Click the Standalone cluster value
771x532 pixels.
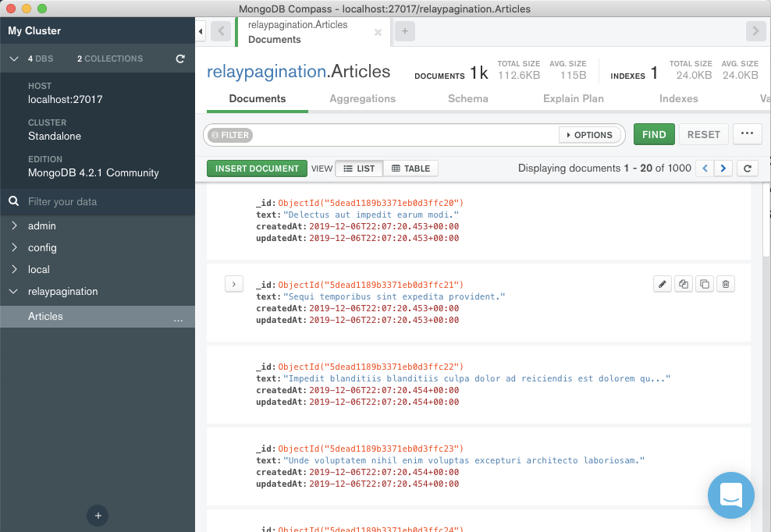pyautogui.click(x=55, y=137)
